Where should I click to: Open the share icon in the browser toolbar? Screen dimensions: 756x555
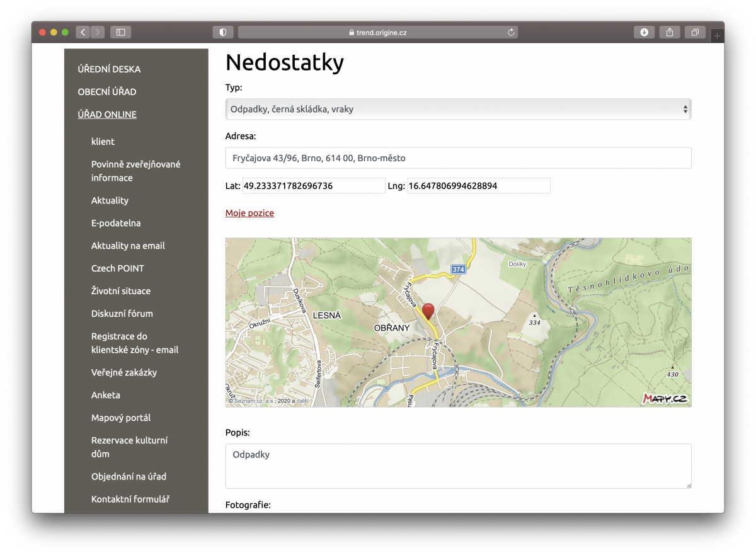[x=669, y=31]
